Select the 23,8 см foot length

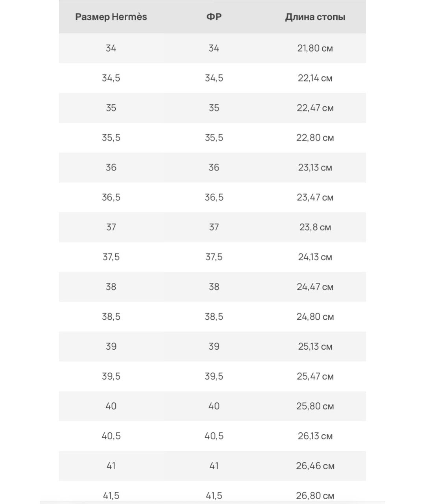pos(315,227)
